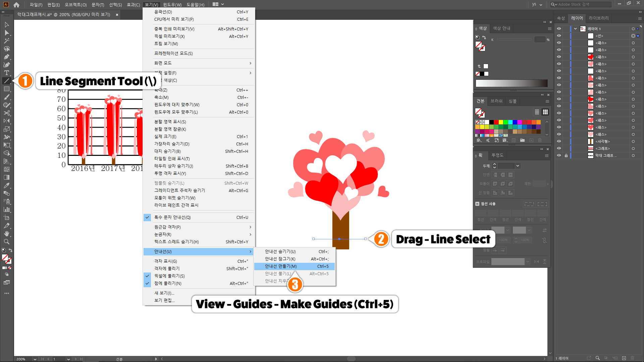Select the Mesh tool

[7, 169]
